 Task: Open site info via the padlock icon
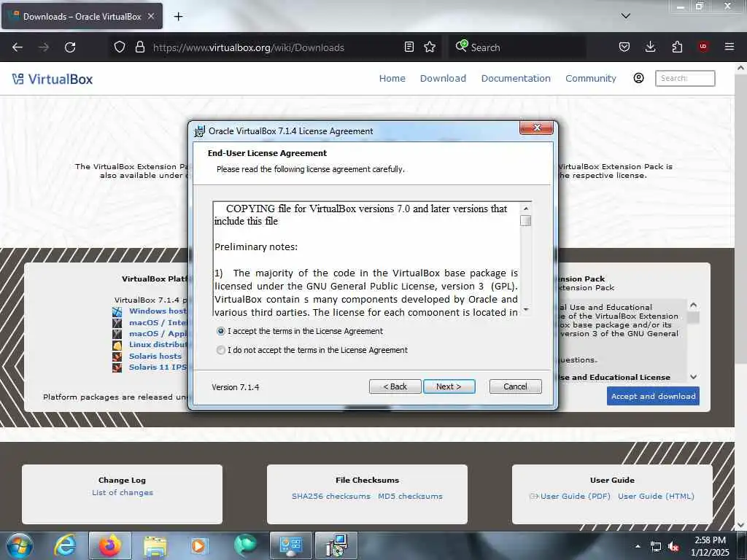click(139, 47)
